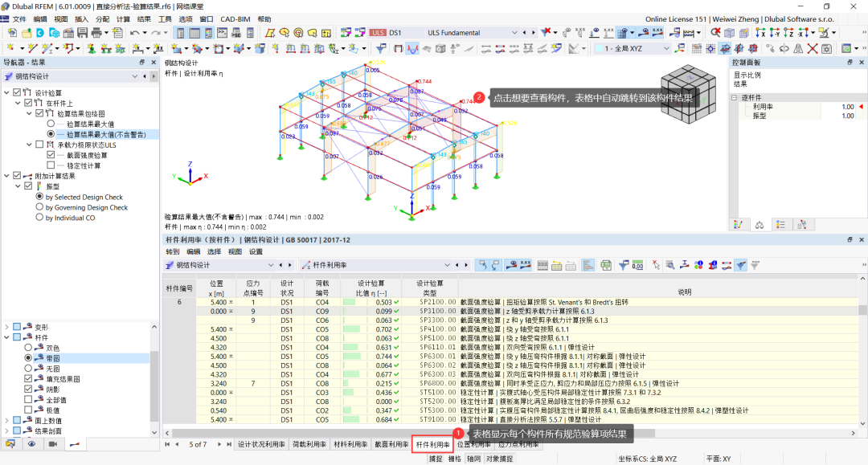Click the table horizontal scrollbar

coord(413,433)
